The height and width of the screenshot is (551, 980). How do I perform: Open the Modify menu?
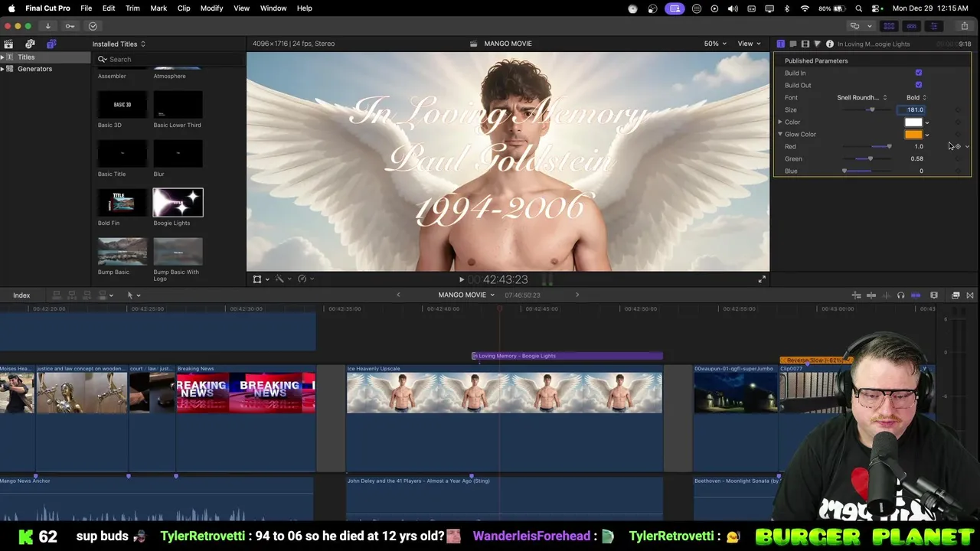coord(211,8)
